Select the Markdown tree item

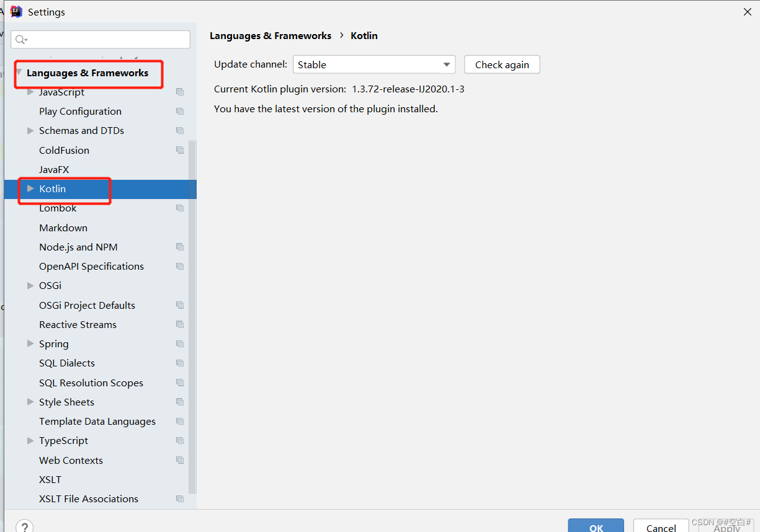(63, 227)
